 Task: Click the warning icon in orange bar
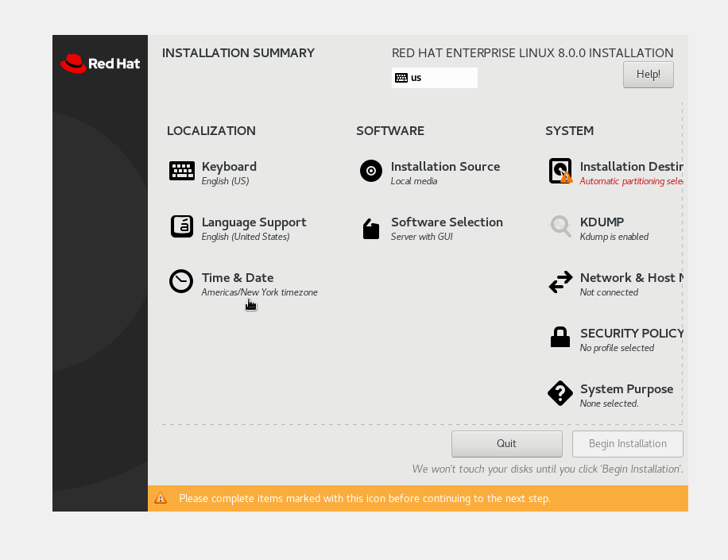pos(161,498)
